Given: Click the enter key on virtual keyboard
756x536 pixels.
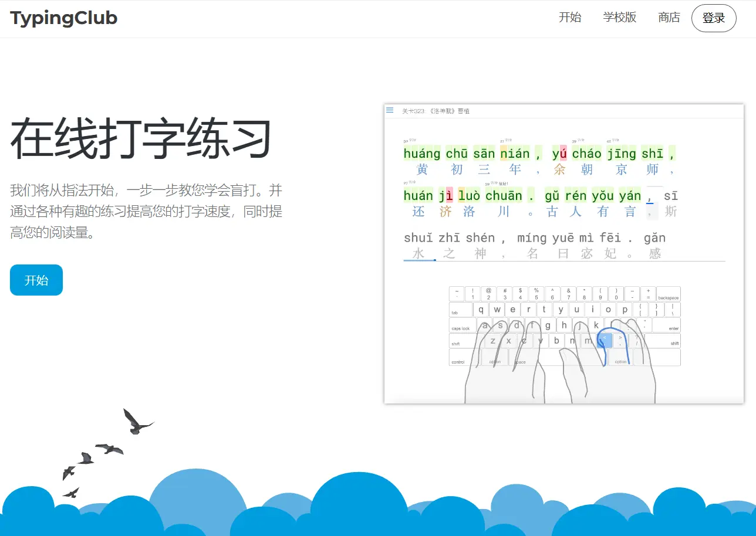Looking at the screenshot, I should 668,325.
